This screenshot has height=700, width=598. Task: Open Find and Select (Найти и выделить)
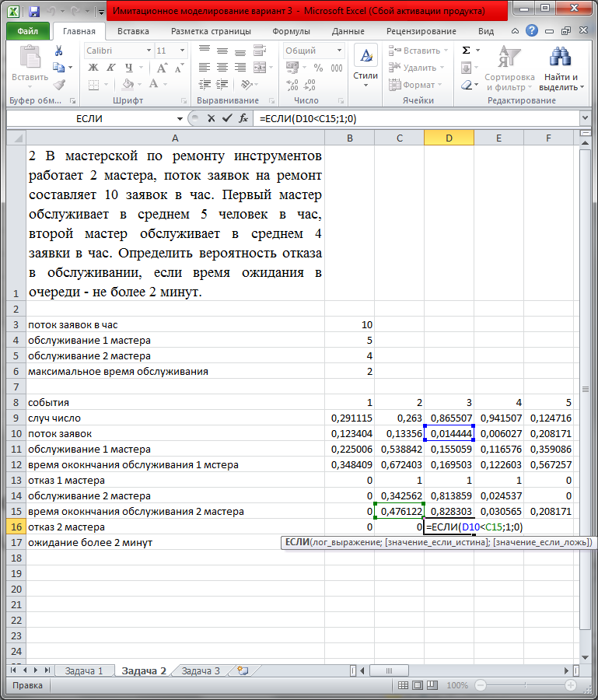click(561, 68)
